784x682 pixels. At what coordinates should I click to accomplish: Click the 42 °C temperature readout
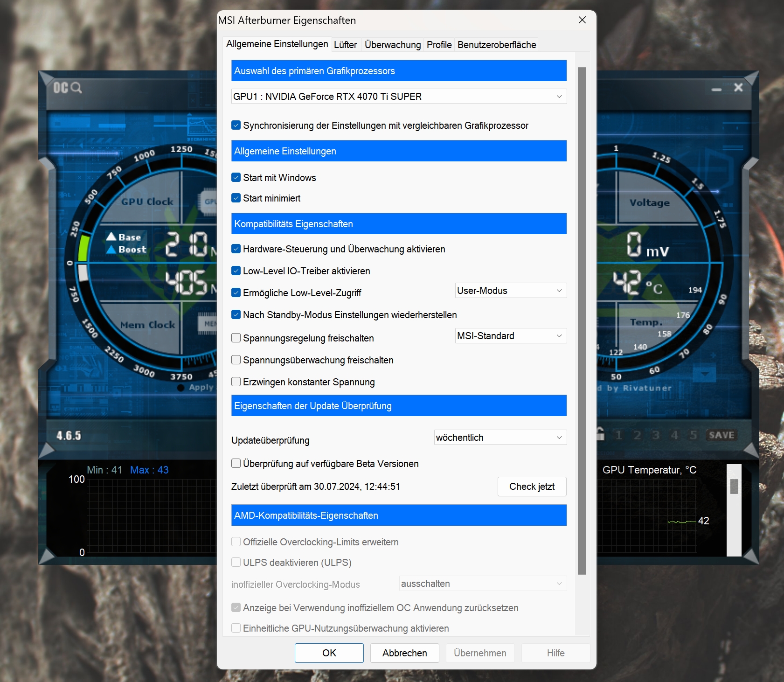point(638,283)
